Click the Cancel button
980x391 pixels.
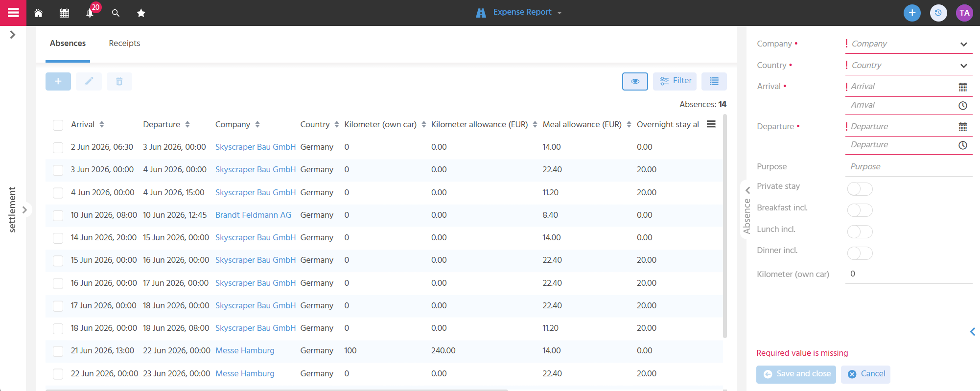(x=865, y=374)
